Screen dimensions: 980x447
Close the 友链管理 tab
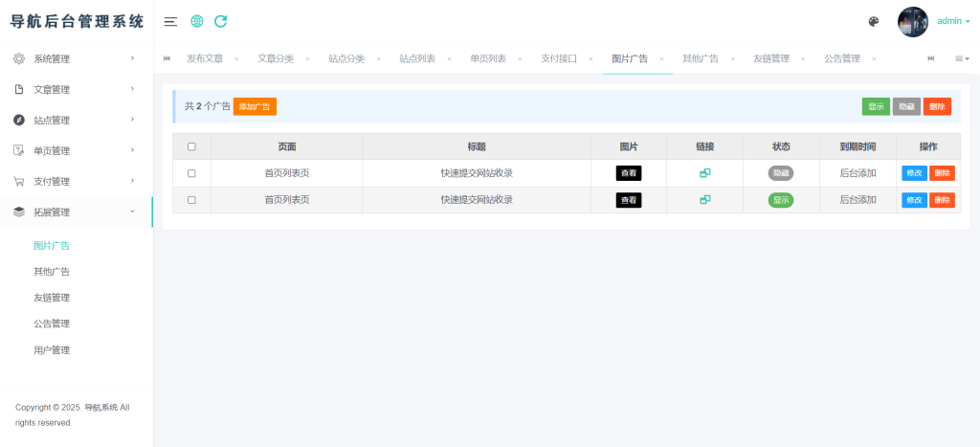[803, 59]
